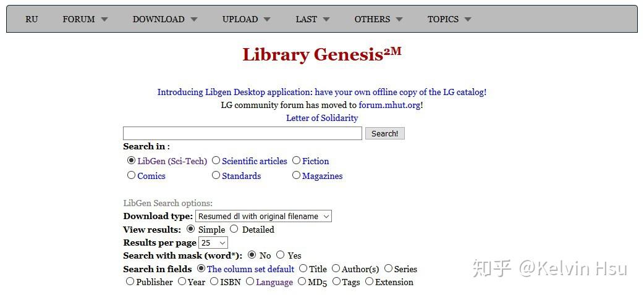Visit the forum.mhut.org link
This screenshot has height=295, width=644.
(x=389, y=105)
